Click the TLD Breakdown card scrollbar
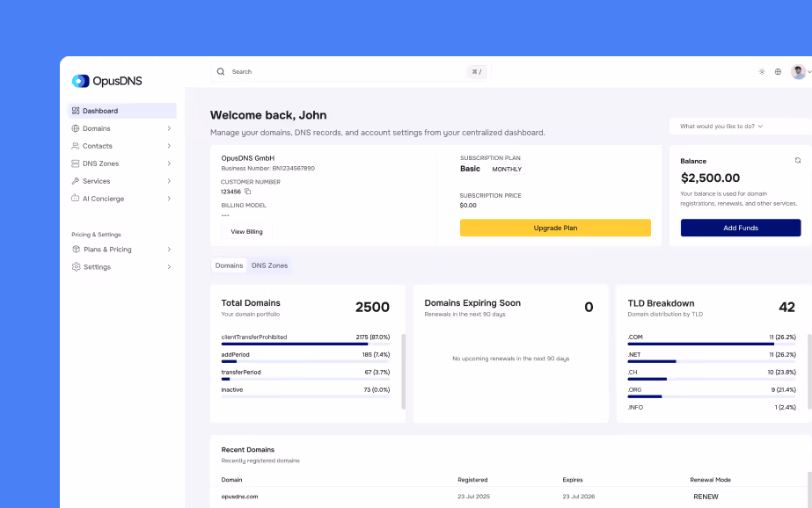Viewport: 812px width, 508px height. [x=809, y=372]
